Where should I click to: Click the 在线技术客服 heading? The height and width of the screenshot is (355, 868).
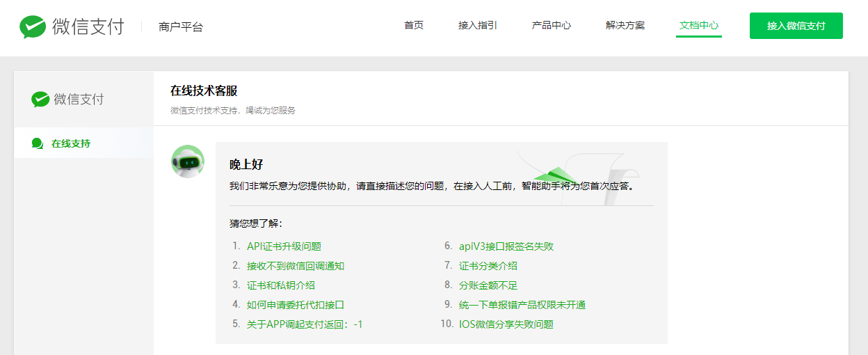point(204,91)
